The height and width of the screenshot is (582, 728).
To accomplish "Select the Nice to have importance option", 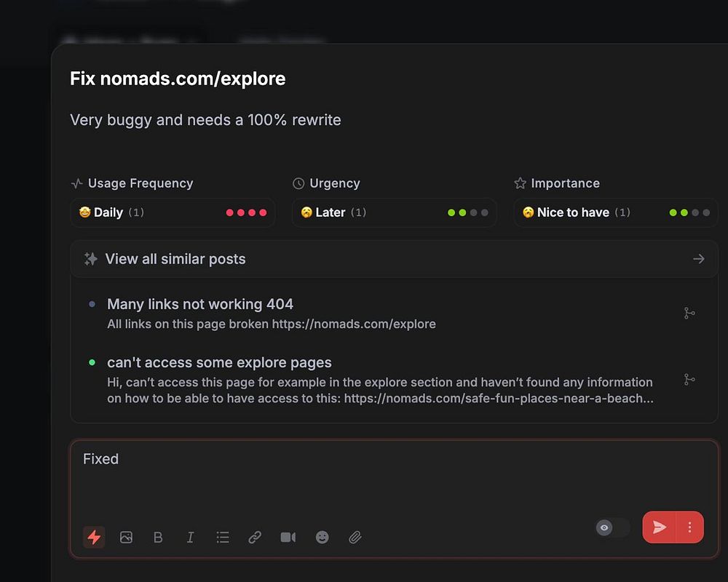I will [x=616, y=212].
